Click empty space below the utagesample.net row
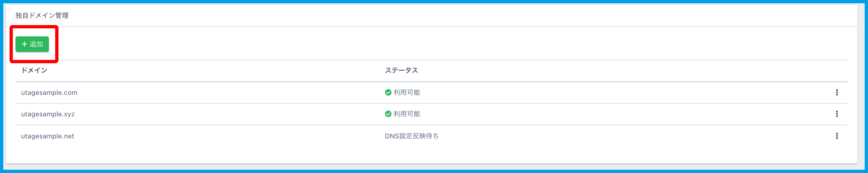 pos(431,153)
